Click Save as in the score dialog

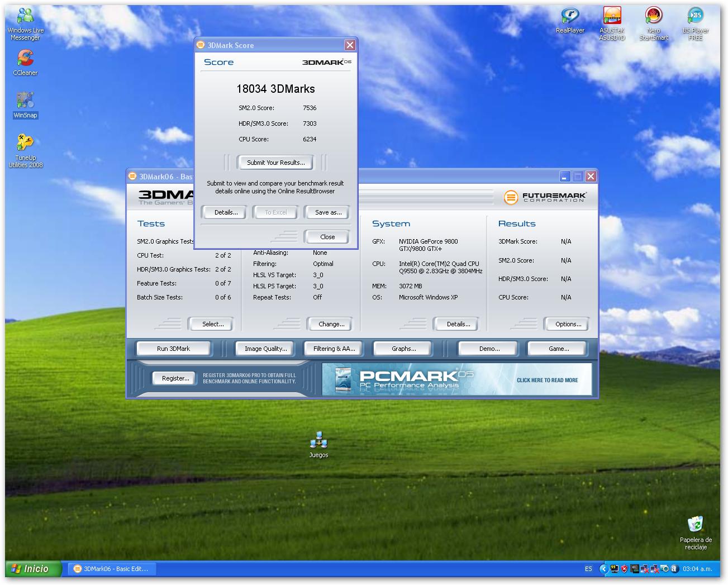(x=328, y=212)
